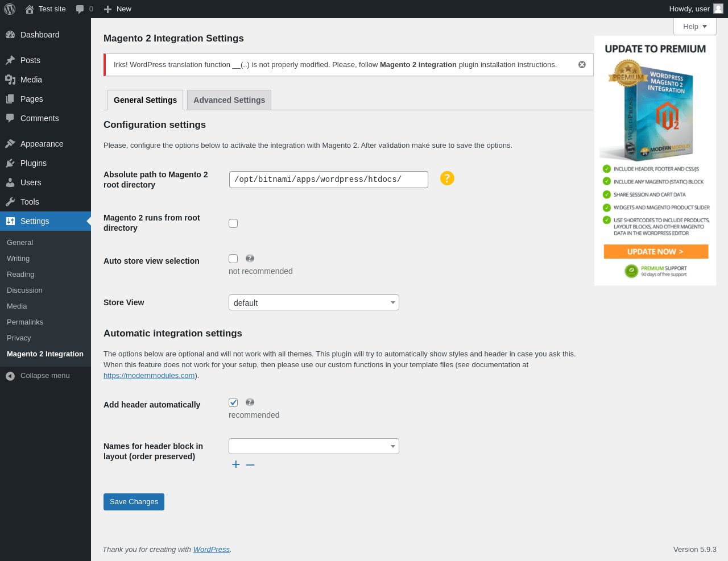Image resolution: width=728 pixels, height=561 pixels.
Task: Remove header block name with minus icon
Action: point(250,464)
